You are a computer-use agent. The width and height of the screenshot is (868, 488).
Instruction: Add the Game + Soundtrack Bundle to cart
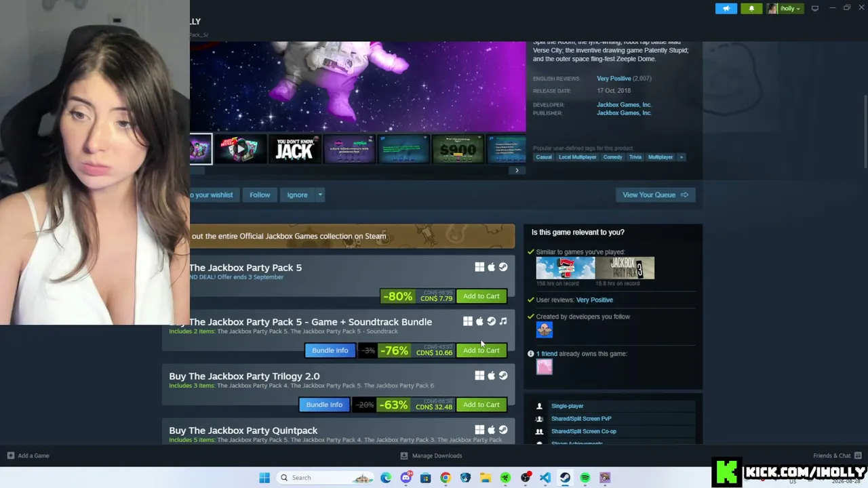coord(481,350)
